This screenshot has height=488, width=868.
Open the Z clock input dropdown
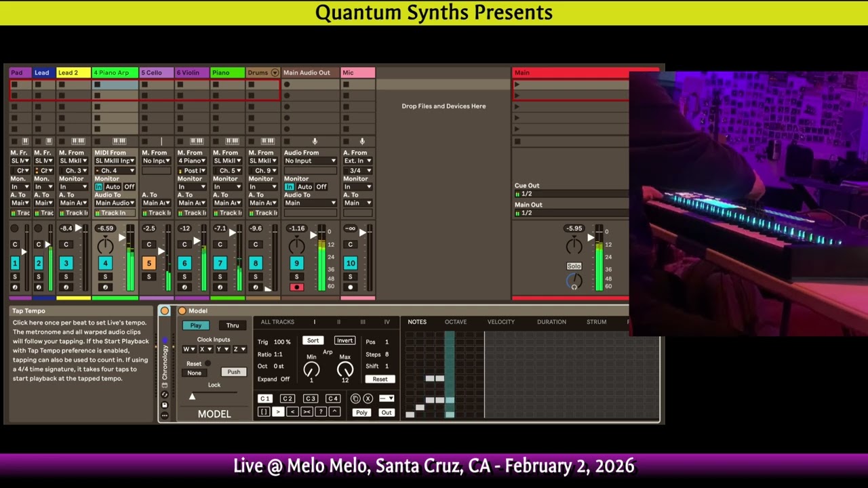click(x=239, y=350)
